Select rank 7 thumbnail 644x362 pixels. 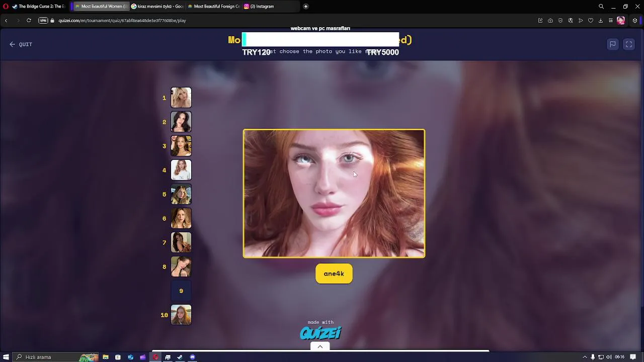coord(181,242)
